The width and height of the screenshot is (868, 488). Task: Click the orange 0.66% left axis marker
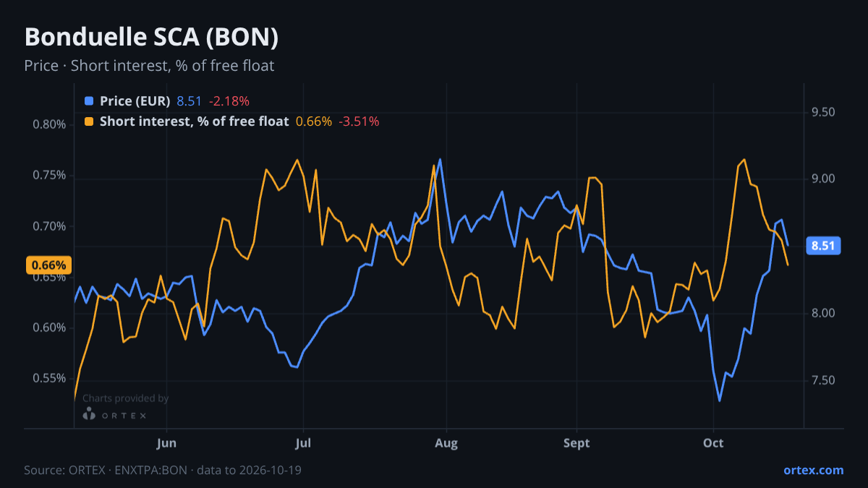click(x=49, y=265)
